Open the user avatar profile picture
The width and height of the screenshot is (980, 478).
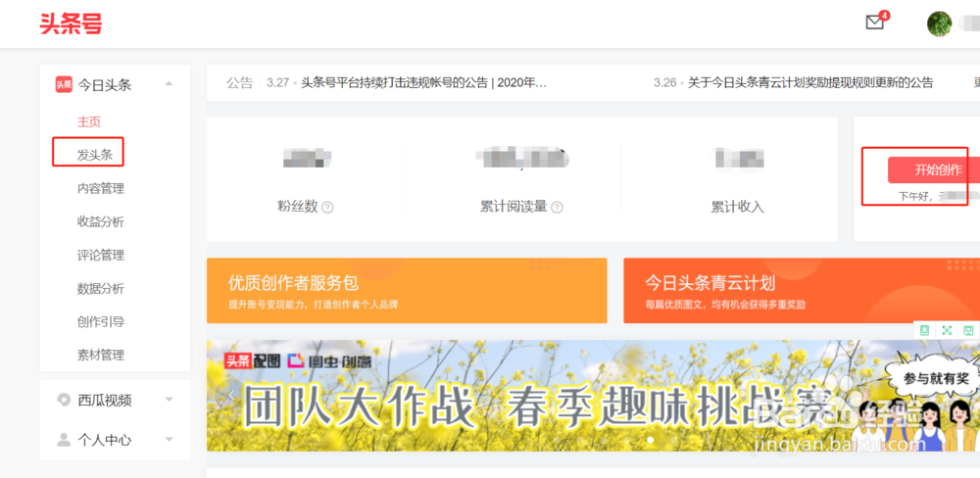[940, 24]
